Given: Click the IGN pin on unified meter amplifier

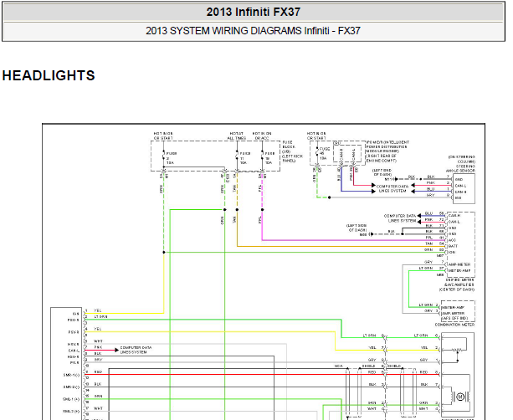Looking at the screenshot, I should (x=452, y=252).
